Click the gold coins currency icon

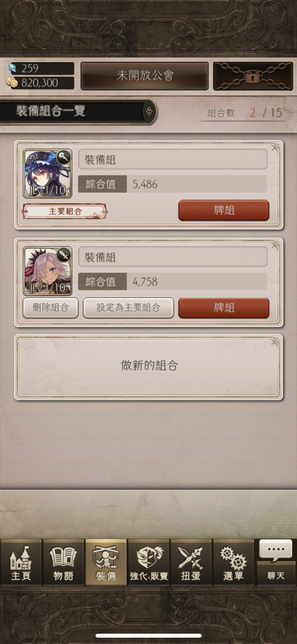click(x=12, y=82)
